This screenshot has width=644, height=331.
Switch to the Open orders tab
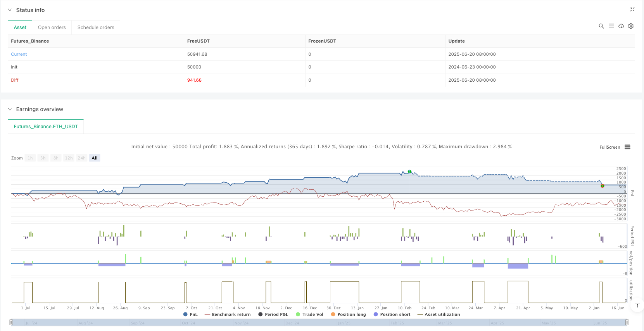coord(52,27)
